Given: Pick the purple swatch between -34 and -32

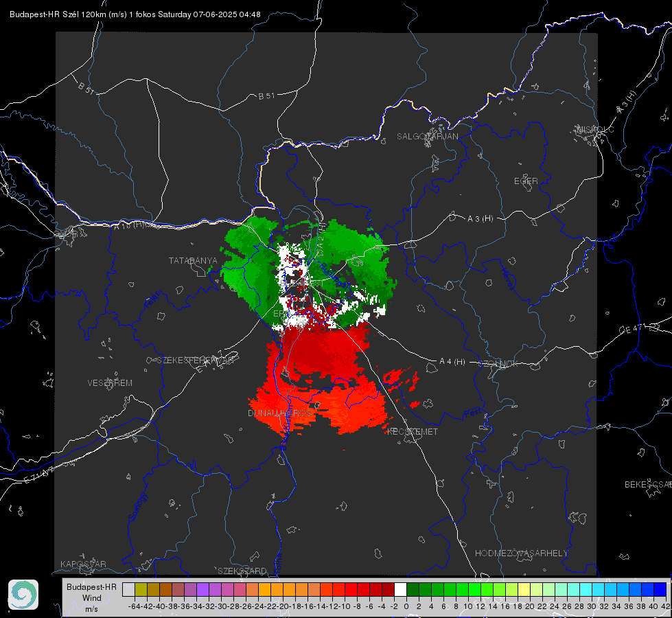Looking at the screenshot, I should click(x=202, y=589).
